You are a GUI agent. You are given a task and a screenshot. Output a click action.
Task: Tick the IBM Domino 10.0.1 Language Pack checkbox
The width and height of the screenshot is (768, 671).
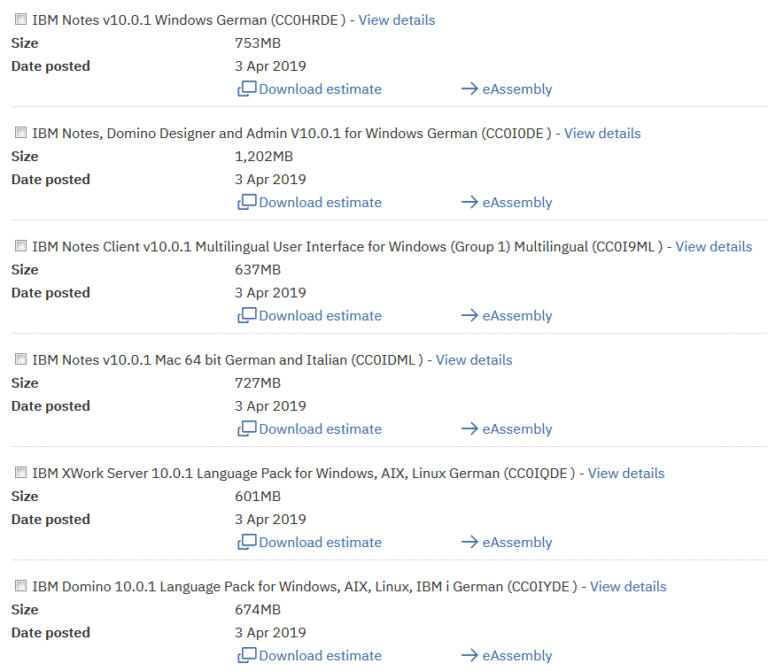pyautogui.click(x=21, y=585)
